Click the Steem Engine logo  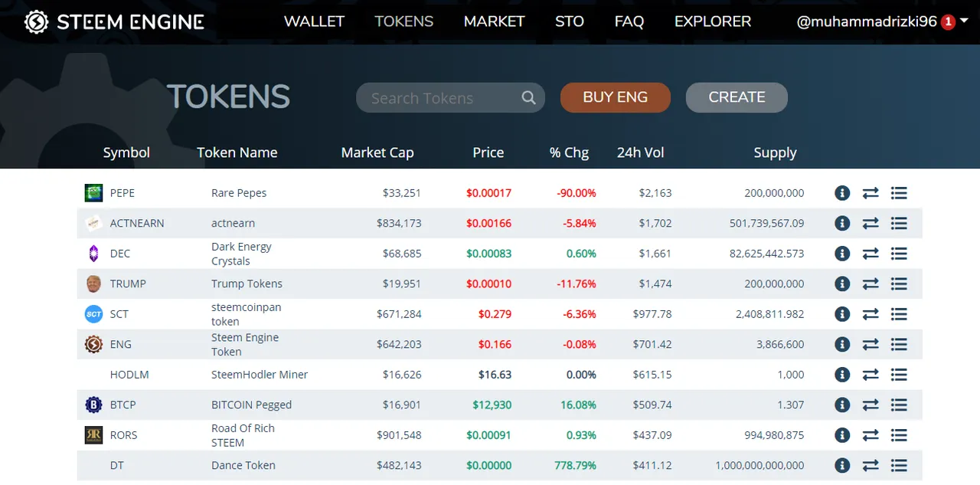pos(114,21)
